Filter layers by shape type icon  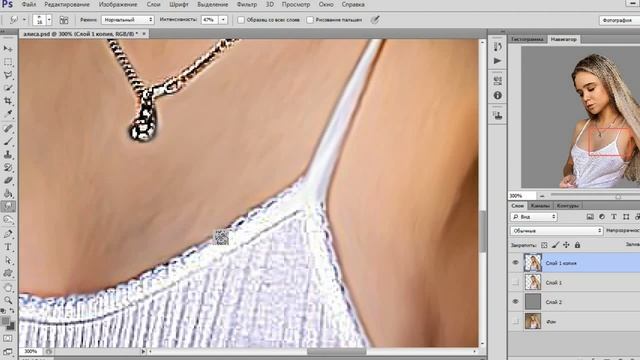[x=626, y=217]
